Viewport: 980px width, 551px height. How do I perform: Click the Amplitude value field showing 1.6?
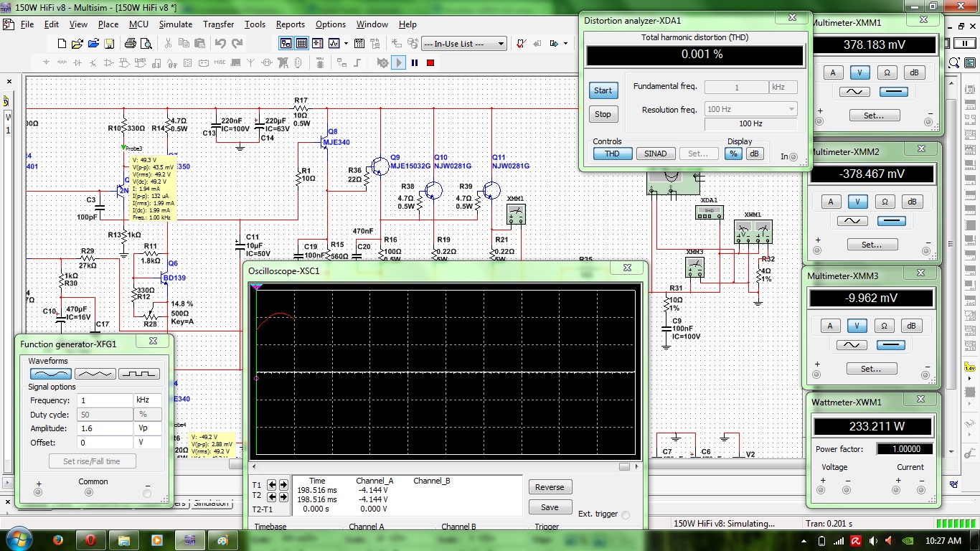pos(103,428)
